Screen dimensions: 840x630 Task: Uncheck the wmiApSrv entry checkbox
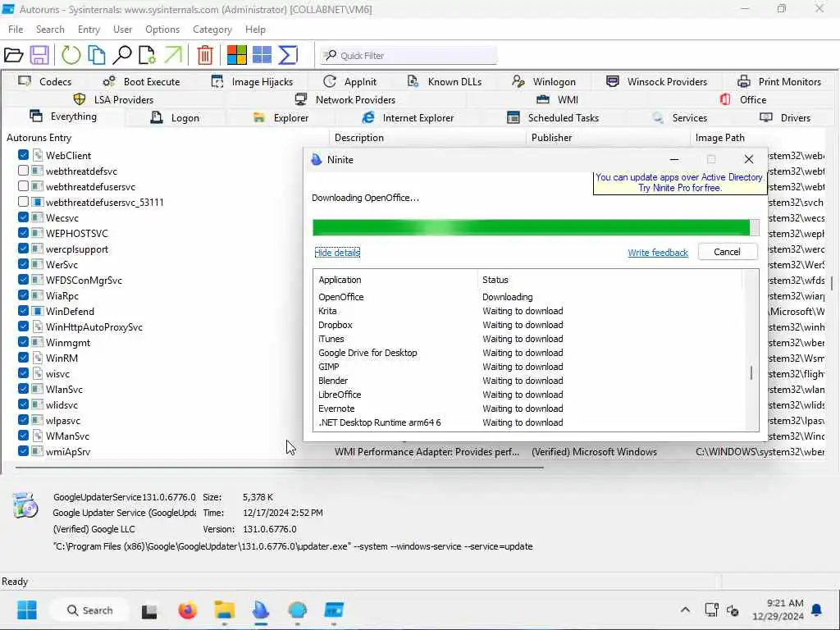tap(23, 450)
